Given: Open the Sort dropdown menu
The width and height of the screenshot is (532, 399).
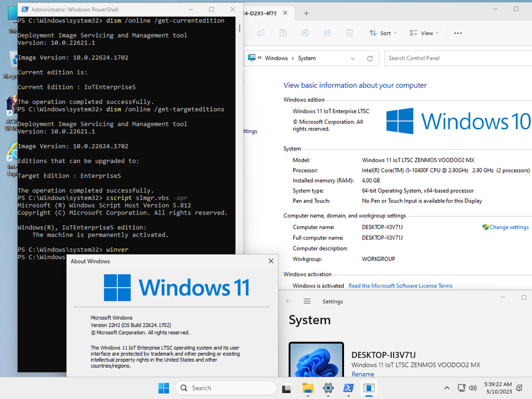Looking at the screenshot, I should click(383, 33).
